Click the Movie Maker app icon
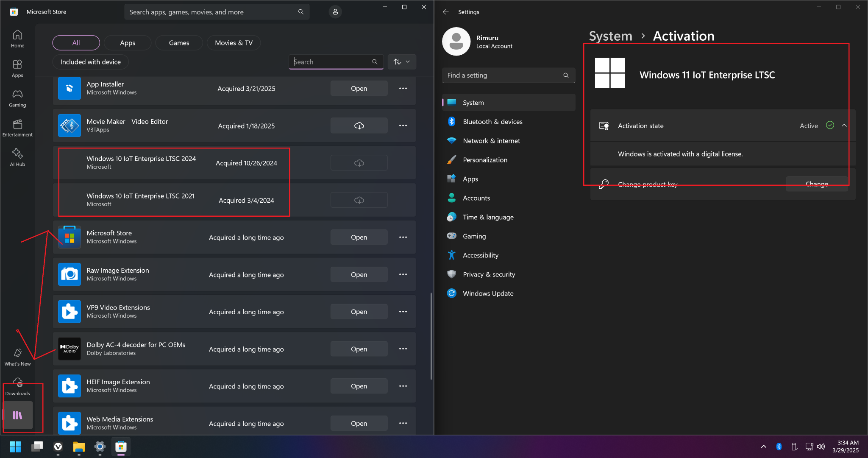Screen dimensions: 868x458 click(x=70, y=126)
